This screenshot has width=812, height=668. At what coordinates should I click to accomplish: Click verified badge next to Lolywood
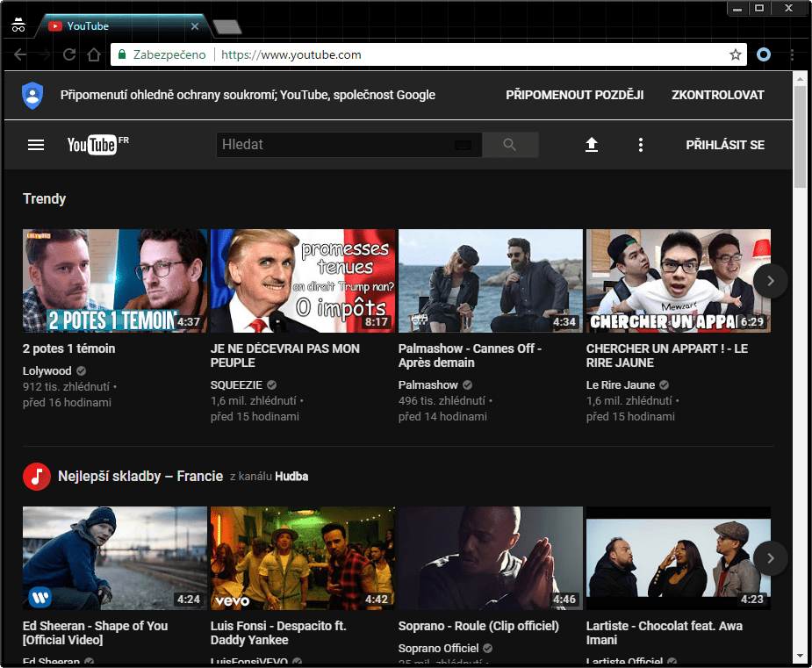[x=82, y=370]
